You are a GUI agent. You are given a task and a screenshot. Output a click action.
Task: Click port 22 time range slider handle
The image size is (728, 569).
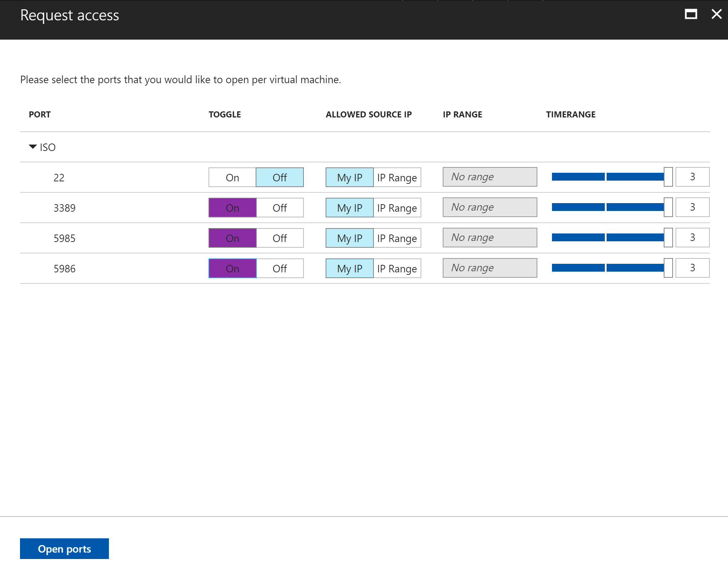[x=668, y=177]
